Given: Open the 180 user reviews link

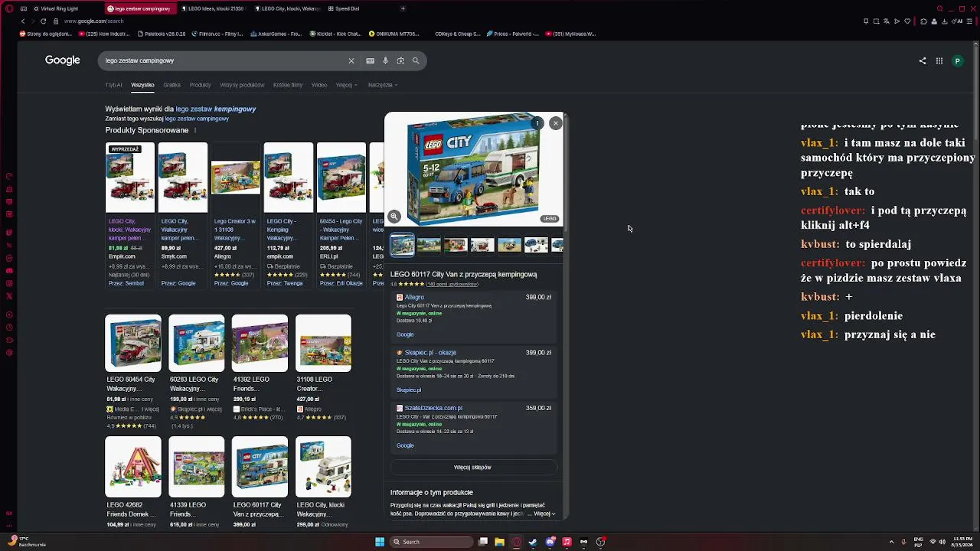Looking at the screenshot, I should point(452,284).
